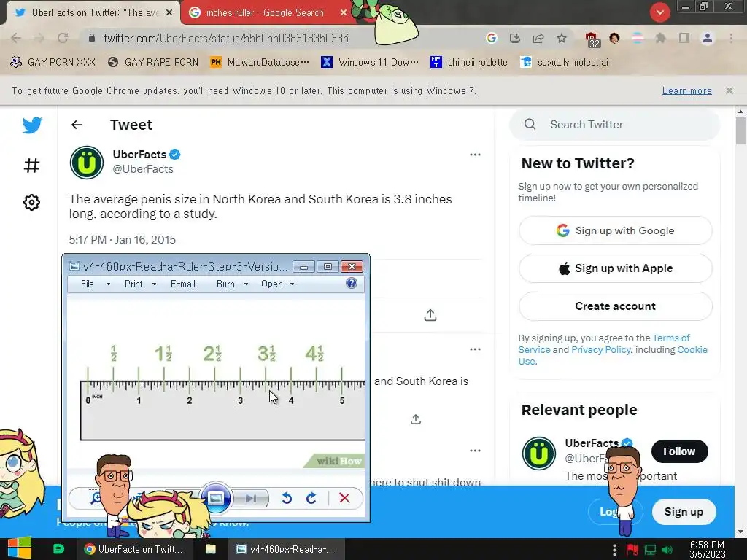The image size is (747, 560).
Task: Open the Chrome tab search dropdown arrow
Action: 659,12
